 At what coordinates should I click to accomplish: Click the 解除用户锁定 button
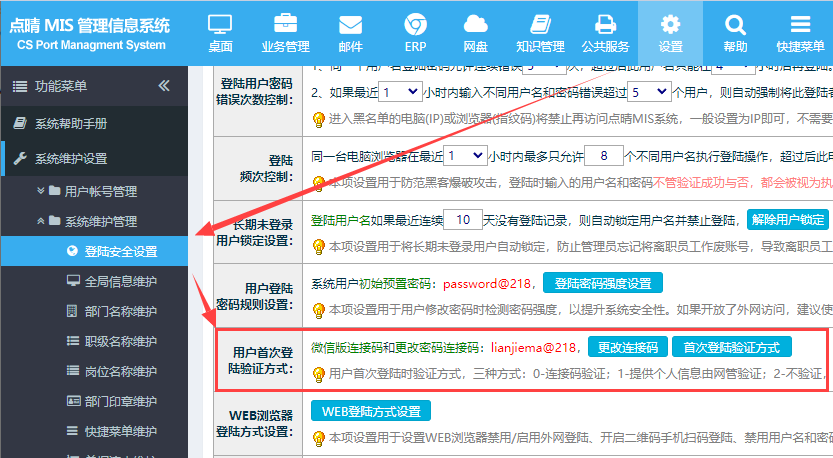(x=788, y=220)
